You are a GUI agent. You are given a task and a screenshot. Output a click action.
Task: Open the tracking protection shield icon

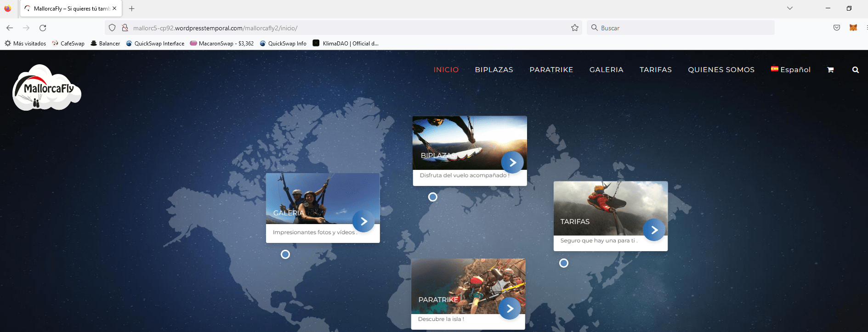tap(112, 28)
